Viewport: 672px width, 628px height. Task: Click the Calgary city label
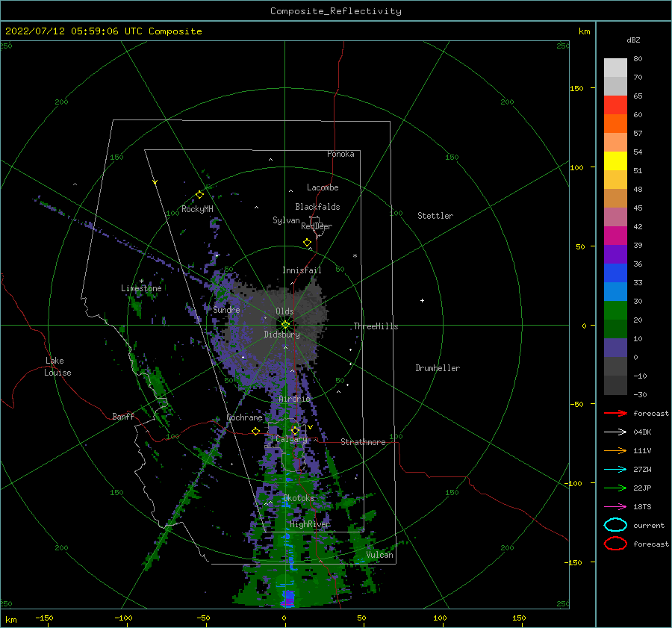coord(291,439)
